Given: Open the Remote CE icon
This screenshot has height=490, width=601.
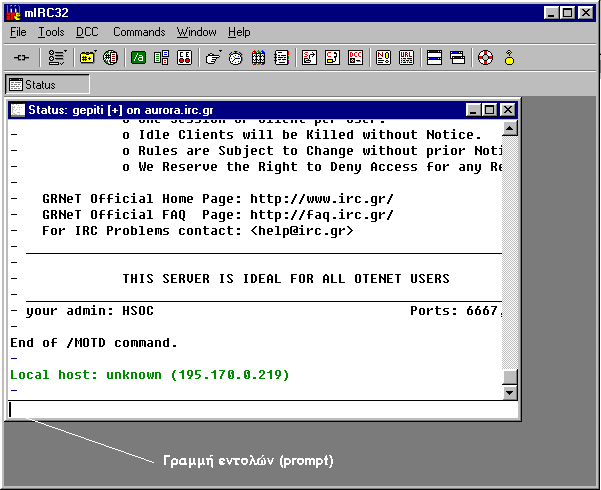Looking at the screenshot, I should tap(184, 58).
